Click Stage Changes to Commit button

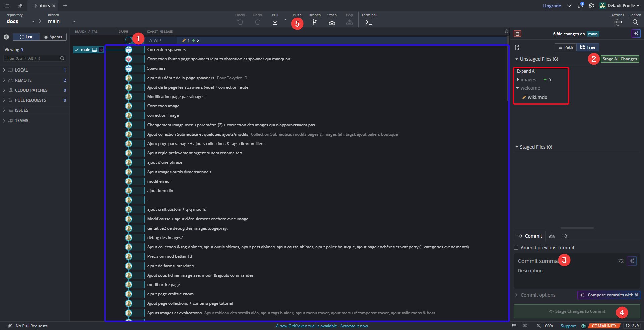pos(577,311)
